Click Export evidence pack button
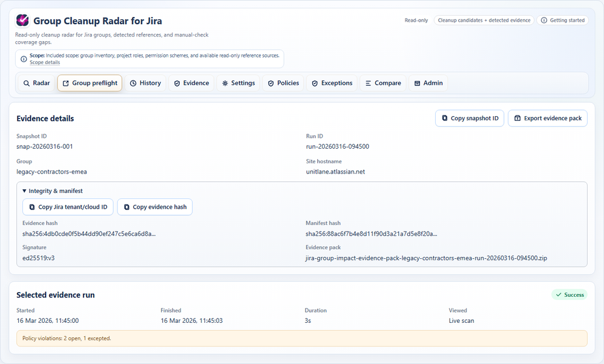Screen dimensions: 604x364 pos(547,118)
